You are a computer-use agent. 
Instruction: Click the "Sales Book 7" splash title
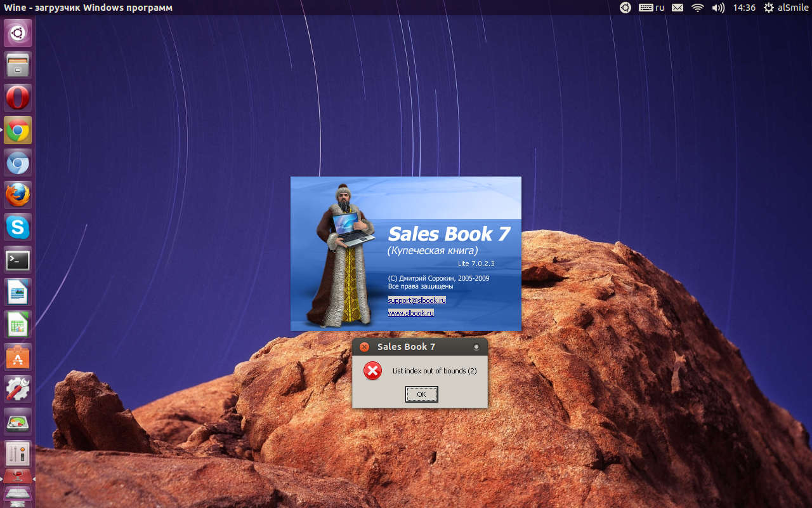449,234
